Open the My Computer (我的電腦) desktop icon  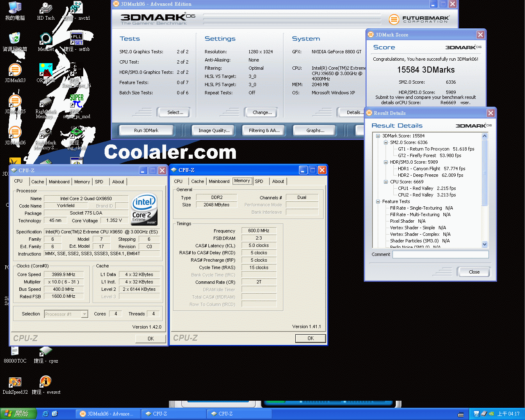click(x=15, y=11)
